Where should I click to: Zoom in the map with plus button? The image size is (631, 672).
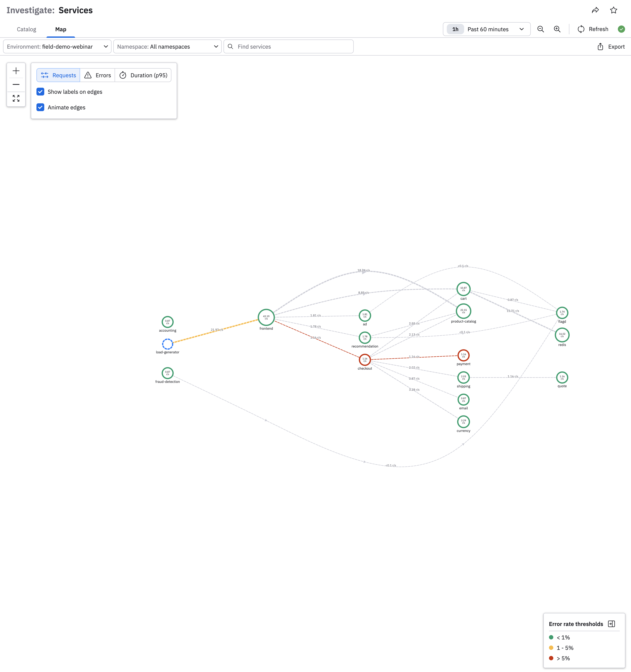click(x=16, y=71)
